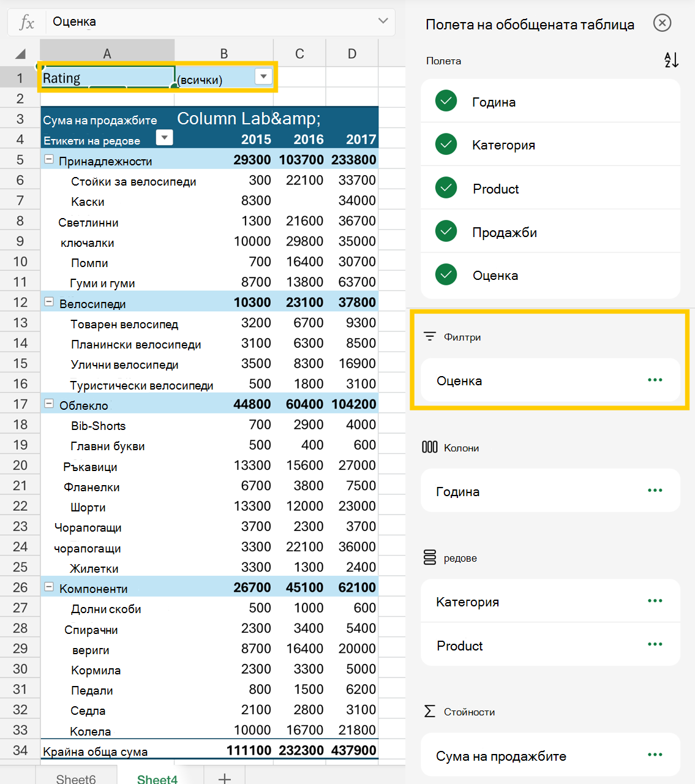Open options dots for Сума на продажбите

point(655,755)
